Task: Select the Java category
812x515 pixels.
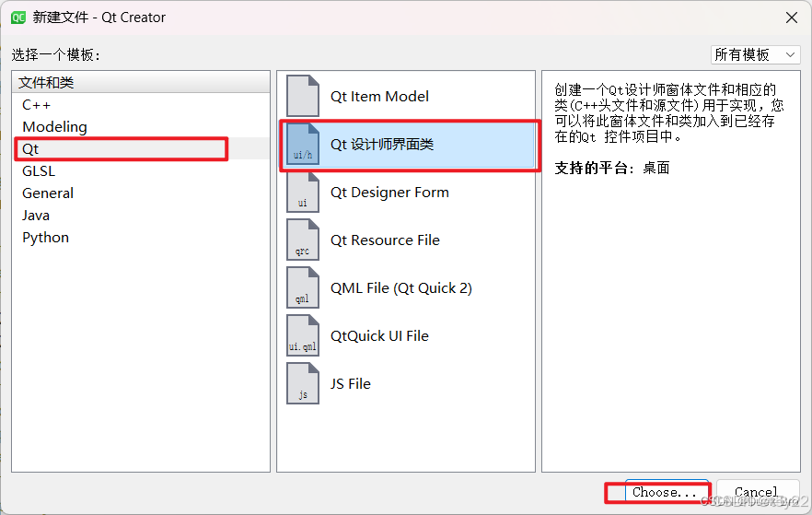Action: pyautogui.click(x=141, y=215)
